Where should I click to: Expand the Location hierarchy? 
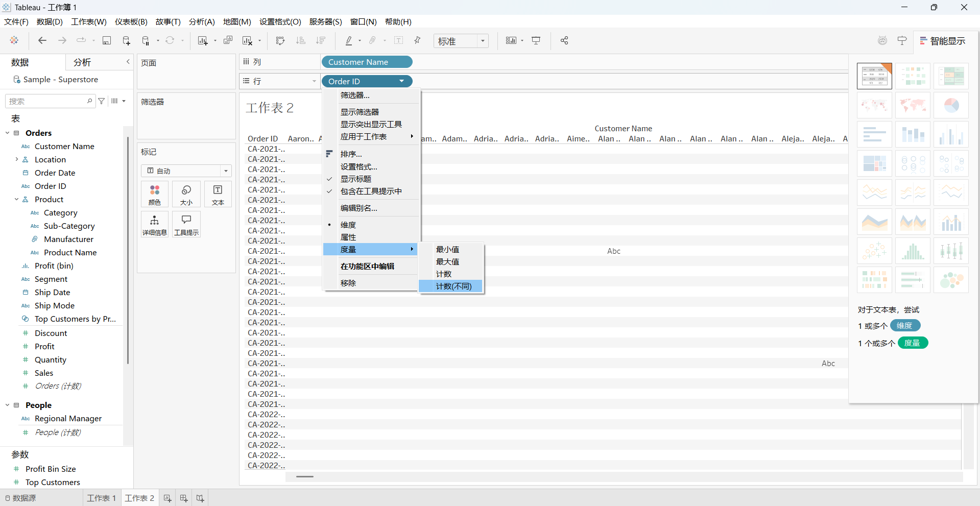tap(16, 159)
